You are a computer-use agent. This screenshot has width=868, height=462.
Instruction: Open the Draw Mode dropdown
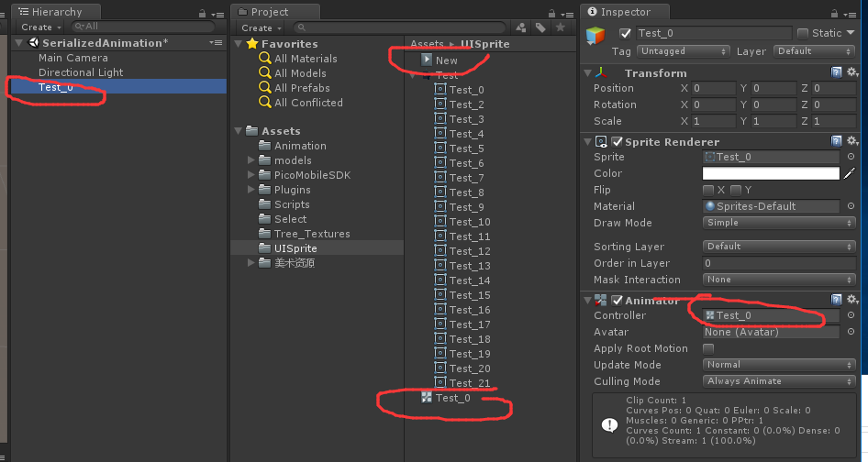click(779, 223)
